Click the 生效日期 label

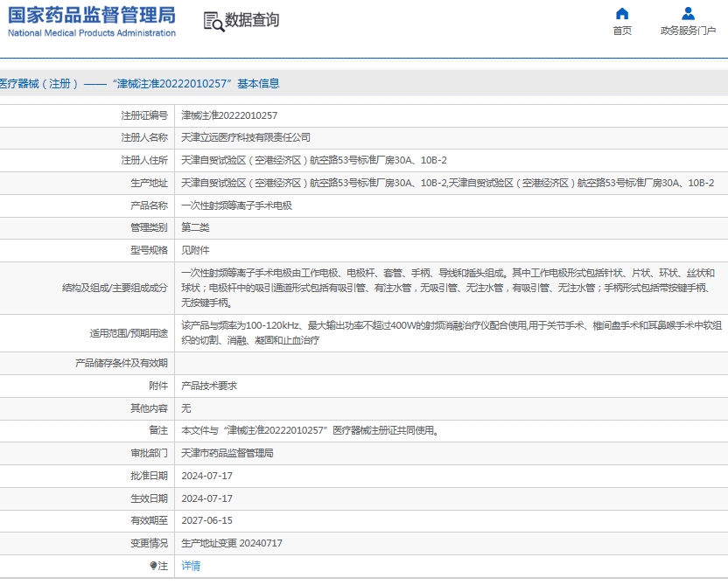(x=149, y=498)
